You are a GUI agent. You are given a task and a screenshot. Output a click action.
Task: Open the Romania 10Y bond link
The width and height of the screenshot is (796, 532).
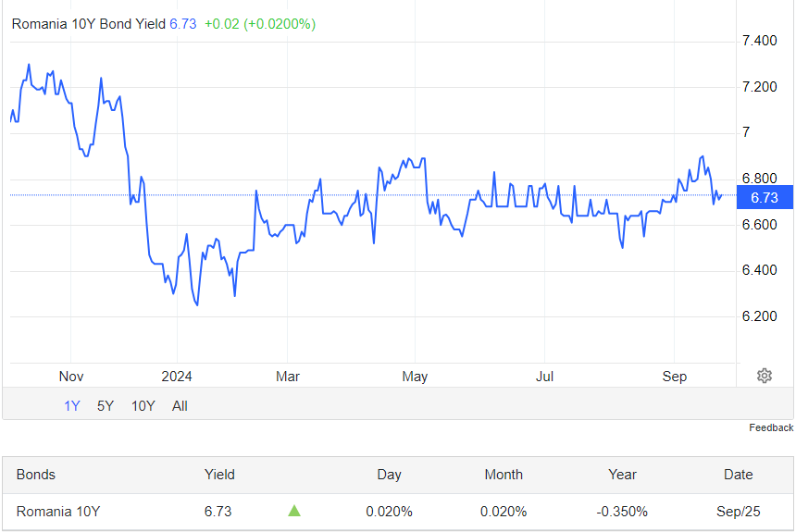pos(58,512)
